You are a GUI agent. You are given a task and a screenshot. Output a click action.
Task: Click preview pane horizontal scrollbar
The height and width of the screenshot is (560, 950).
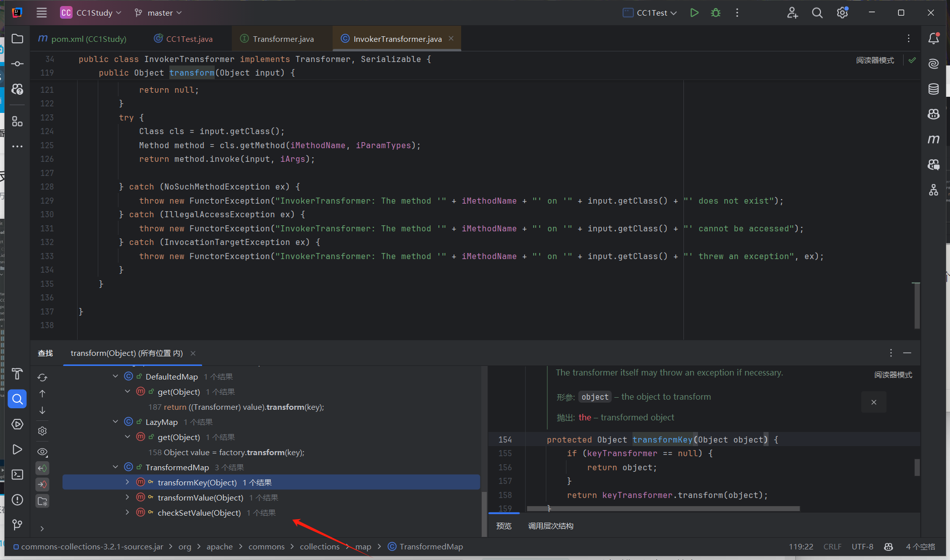(x=663, y=509)
